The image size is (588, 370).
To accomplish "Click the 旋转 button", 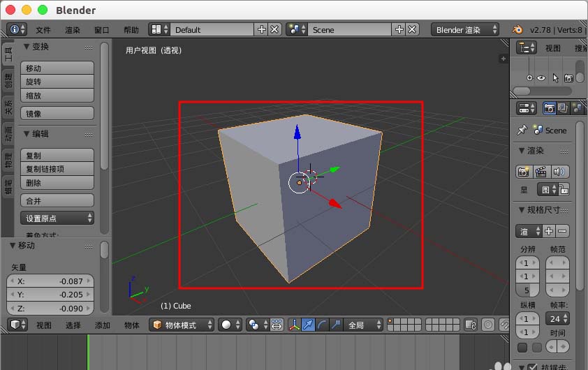I will (57, 82).
